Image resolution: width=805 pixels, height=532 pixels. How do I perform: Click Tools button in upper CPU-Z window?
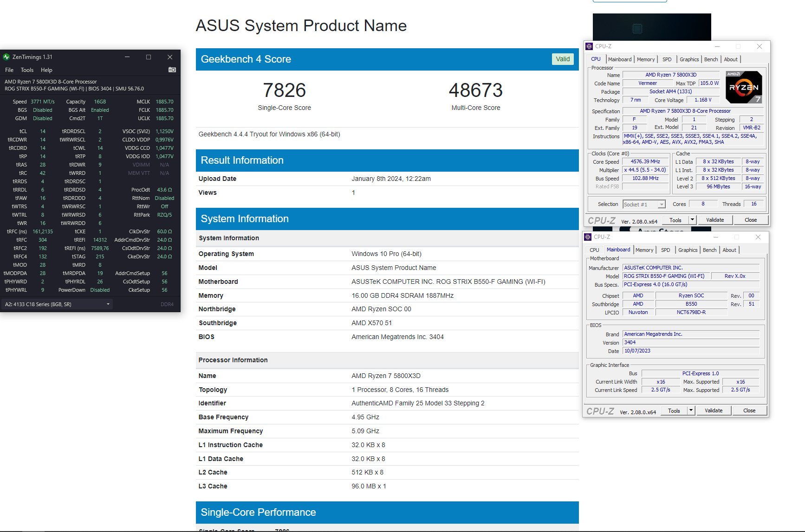(x=675, y=220)
